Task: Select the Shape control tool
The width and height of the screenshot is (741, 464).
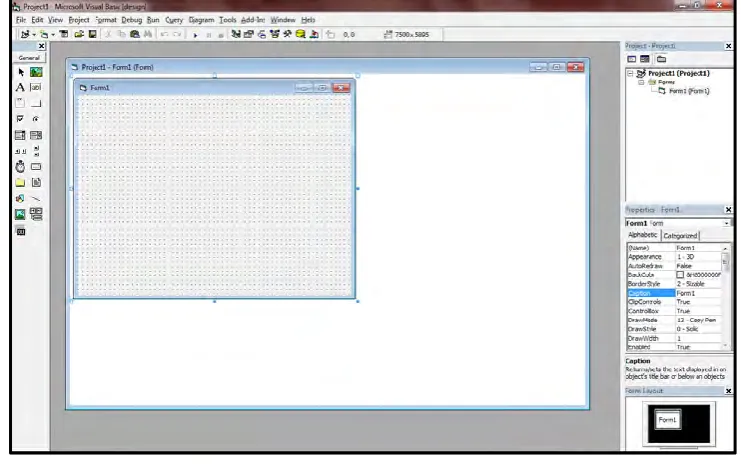Action: pyautogui.click(x=20, y=198)
